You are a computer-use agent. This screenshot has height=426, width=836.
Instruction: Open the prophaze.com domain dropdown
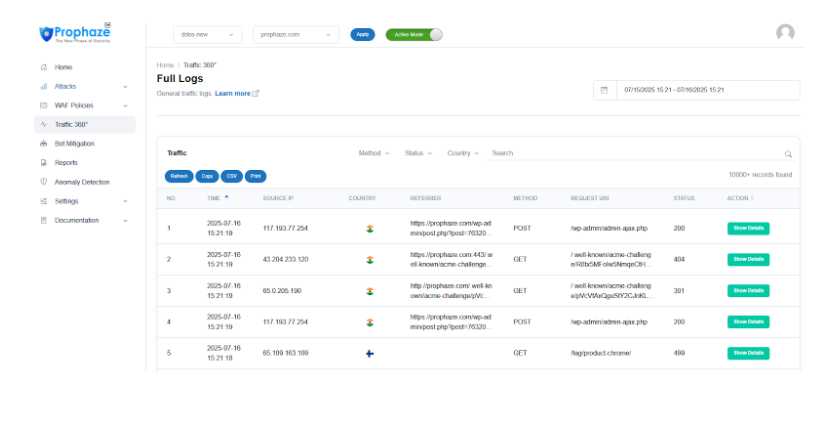pos(296,34)
